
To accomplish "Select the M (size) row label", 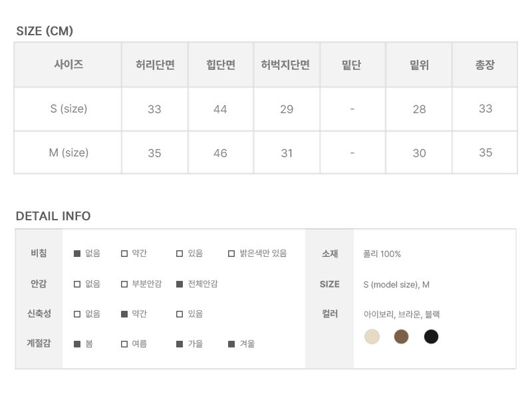I will pyautogui.click(x=68, y=152).
